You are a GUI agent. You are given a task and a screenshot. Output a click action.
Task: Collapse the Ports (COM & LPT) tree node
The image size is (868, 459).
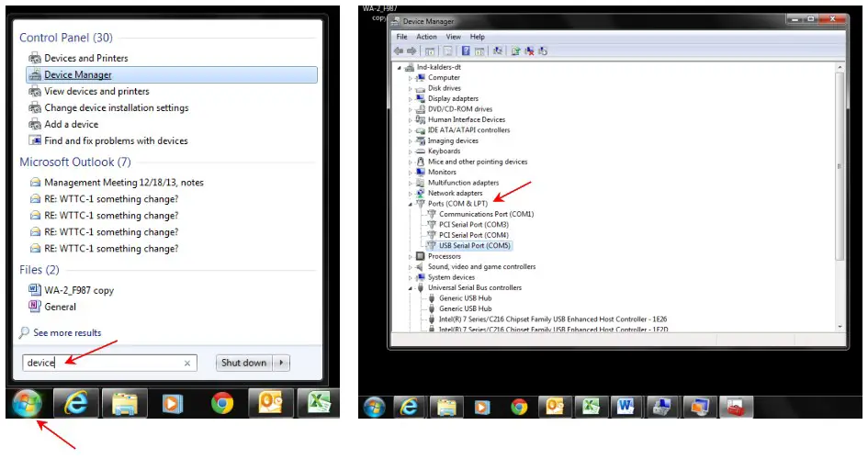point(411,204)
